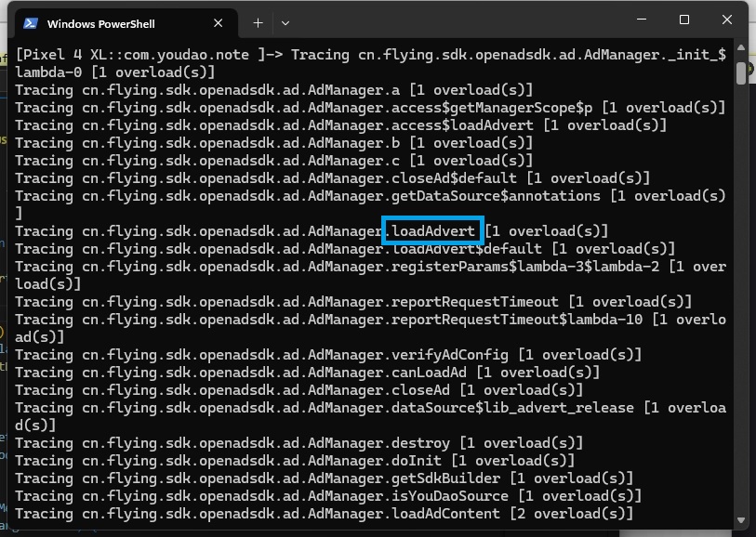Viewport: 756px width, 537px height.
Task: Maximize the terminal window
Action: point(683,20)
